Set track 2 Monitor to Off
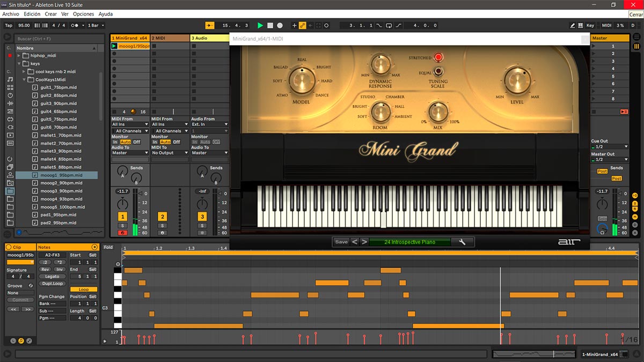This screenshot has width=644, height=362. click(x=177, y=142)
